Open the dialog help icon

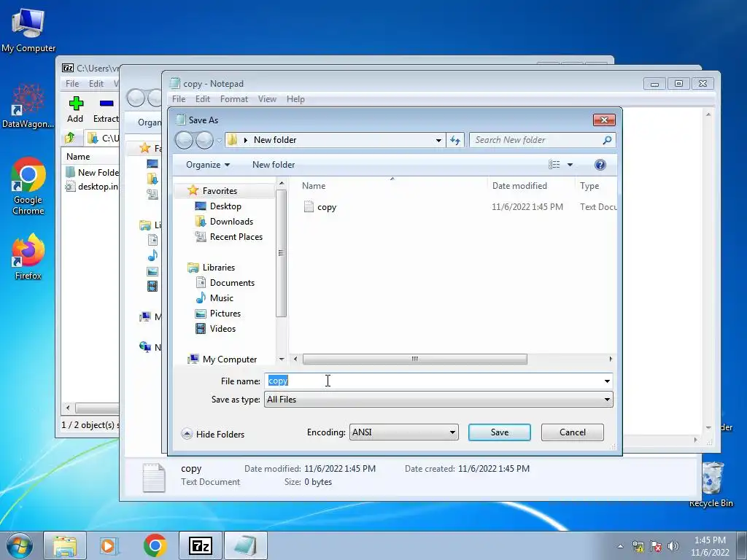(x=600, y=165)
